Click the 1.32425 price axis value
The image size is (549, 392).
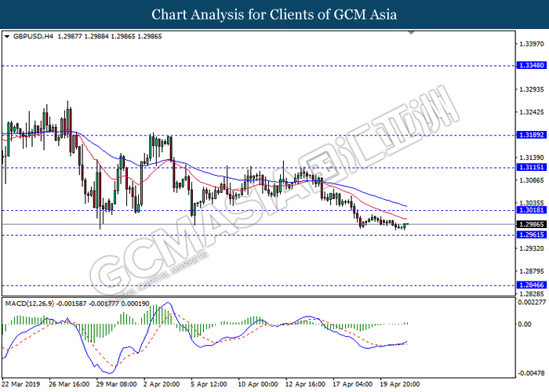pyautogui.click(x=532, y=112)
